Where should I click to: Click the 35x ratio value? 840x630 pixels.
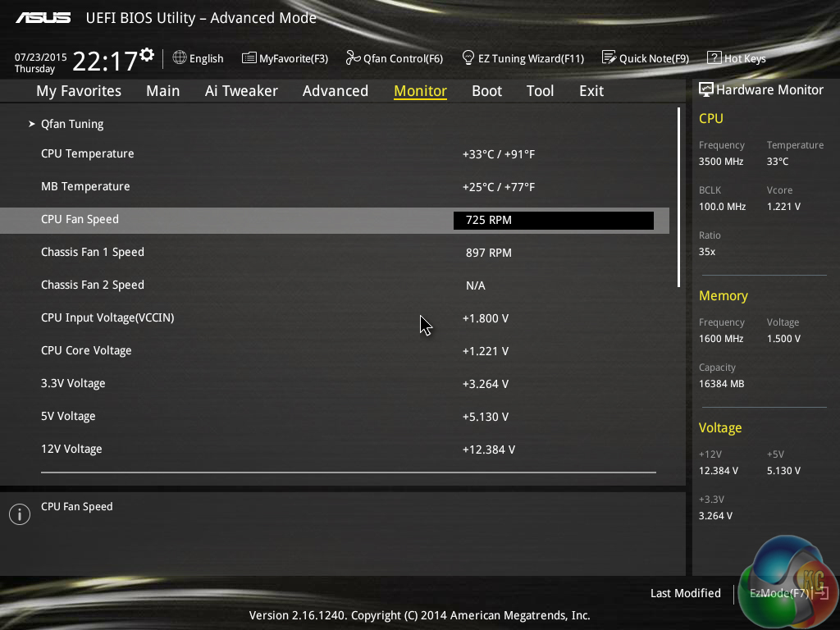[x=707, y=251]
